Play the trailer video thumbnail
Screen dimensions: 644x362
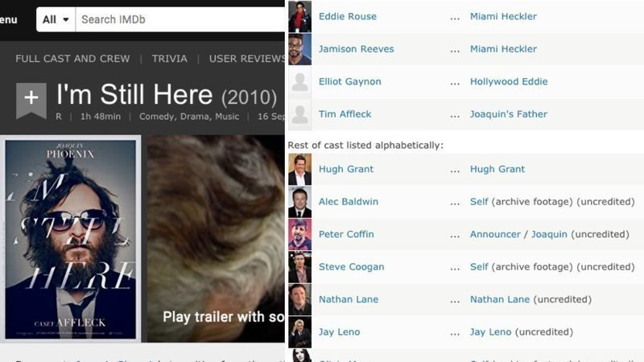point(215,239)
